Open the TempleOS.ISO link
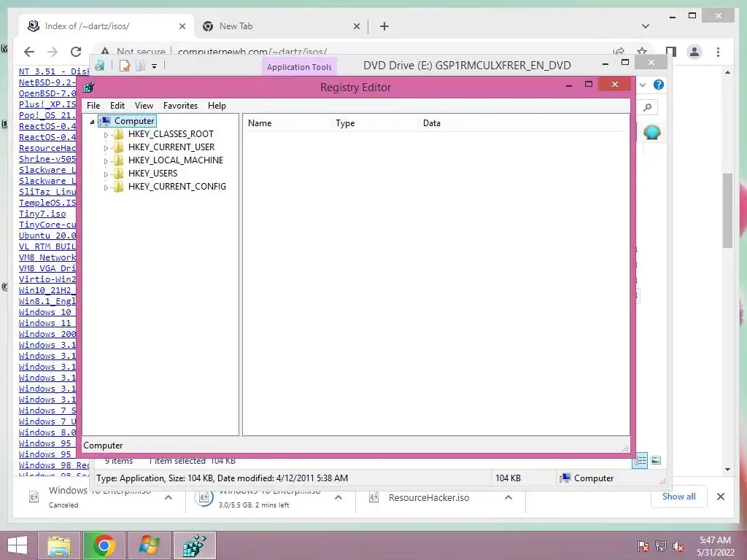Viewport: 747px width, 560px height. [x=47, y=203]
